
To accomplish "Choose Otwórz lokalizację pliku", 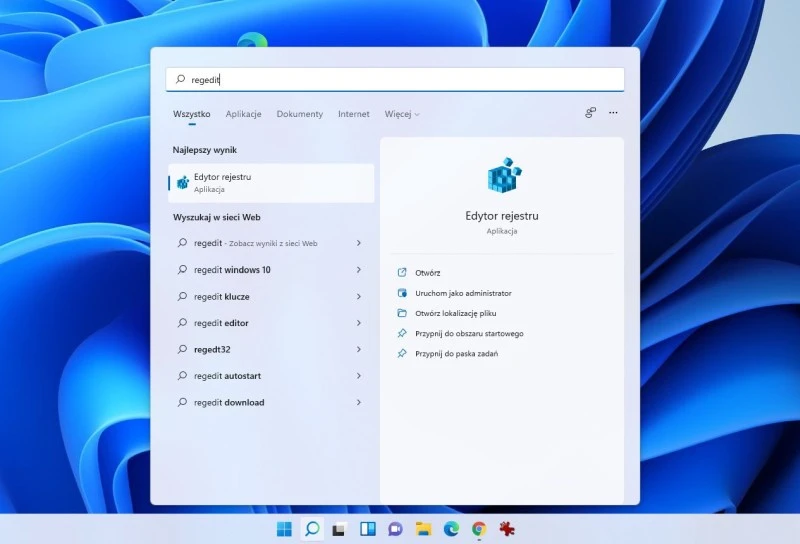I will (456, 313).
